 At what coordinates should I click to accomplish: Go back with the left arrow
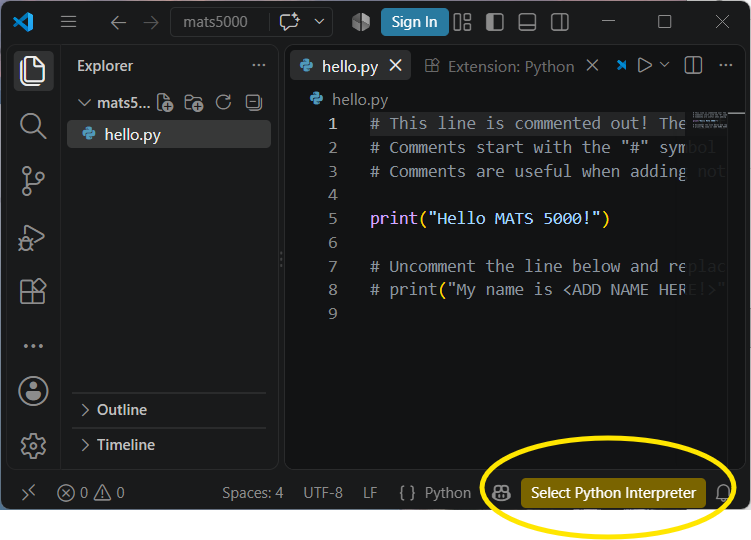click(x=118, y=22)
